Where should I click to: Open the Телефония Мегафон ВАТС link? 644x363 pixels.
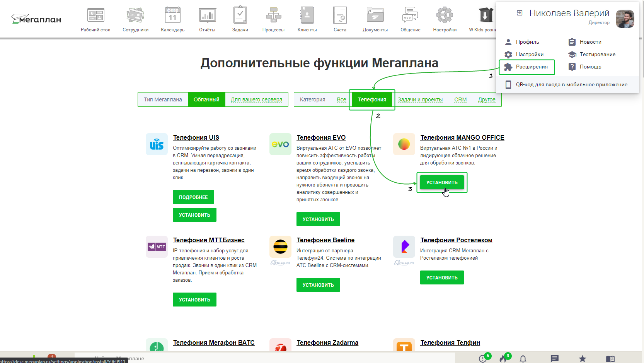point(214,342)
